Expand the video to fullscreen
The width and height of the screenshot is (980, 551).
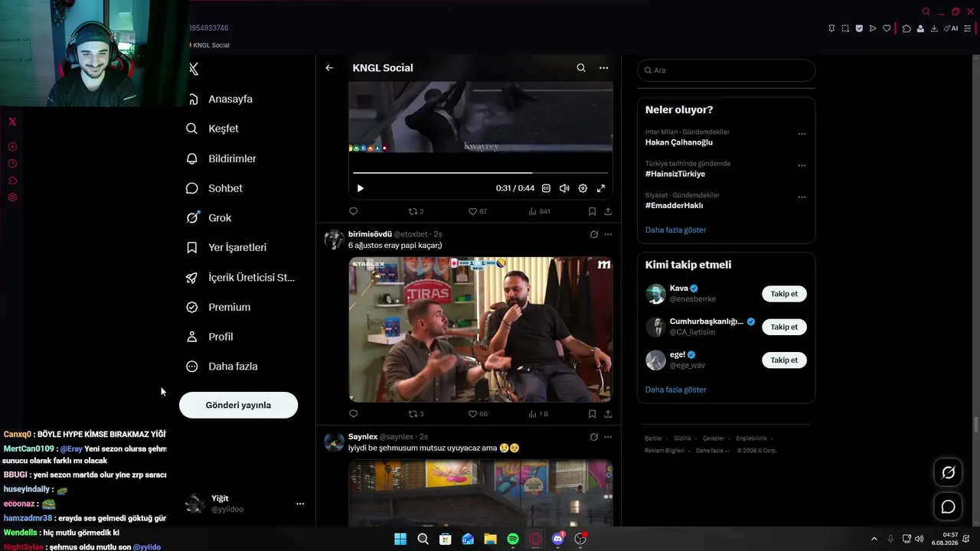click(601, 188)
